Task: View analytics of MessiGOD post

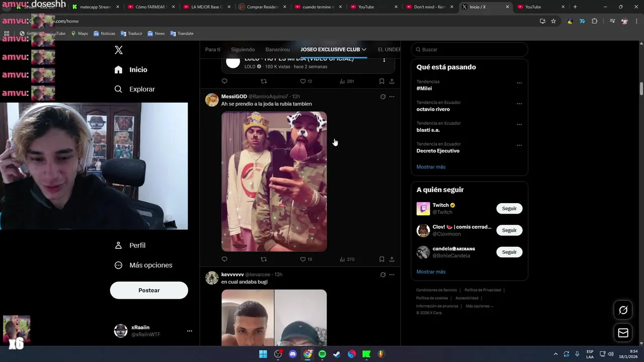Action: pos(347,259)
